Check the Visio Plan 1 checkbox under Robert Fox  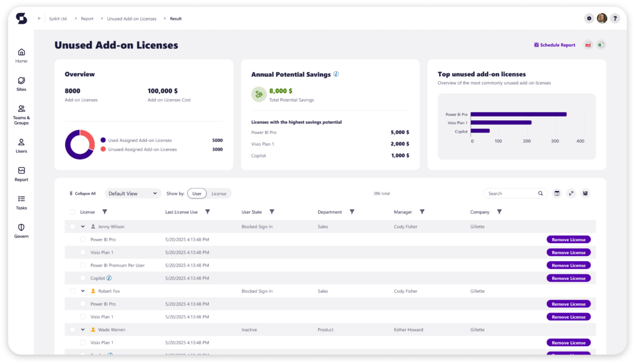[x=83, y=316]
